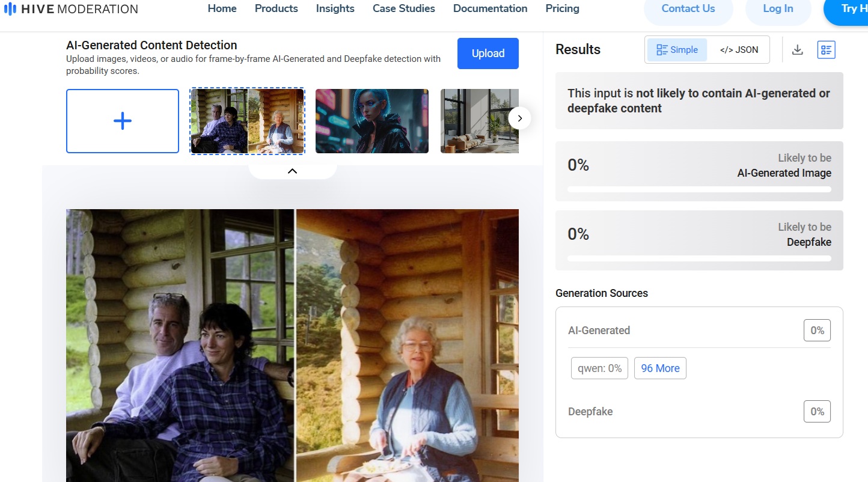The height and width of the screenshot is (482, 868).
Task: Expand the 96 More generation sources
Action: pyautogui.click(x=660, y=368)
